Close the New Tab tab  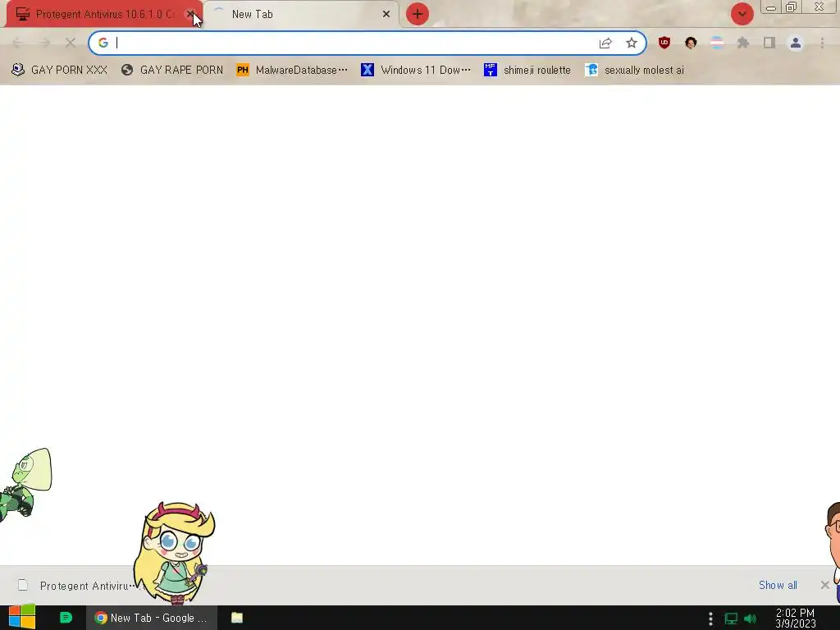pyautogui.click(x=386, y=14)
